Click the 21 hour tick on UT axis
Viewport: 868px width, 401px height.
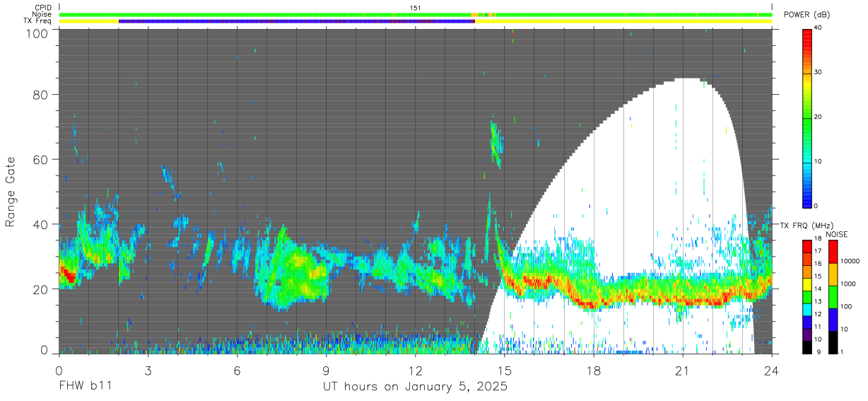[x=683, y=370]
